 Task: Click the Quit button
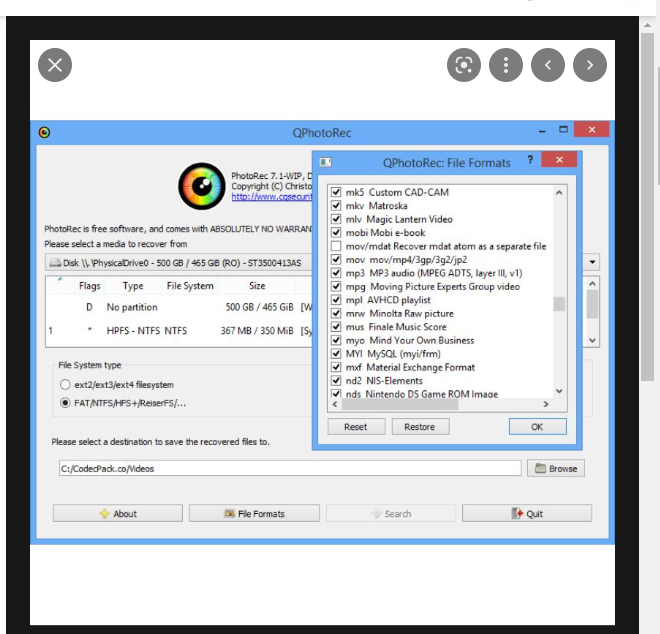pyautogui.click(x=527, y=514)
